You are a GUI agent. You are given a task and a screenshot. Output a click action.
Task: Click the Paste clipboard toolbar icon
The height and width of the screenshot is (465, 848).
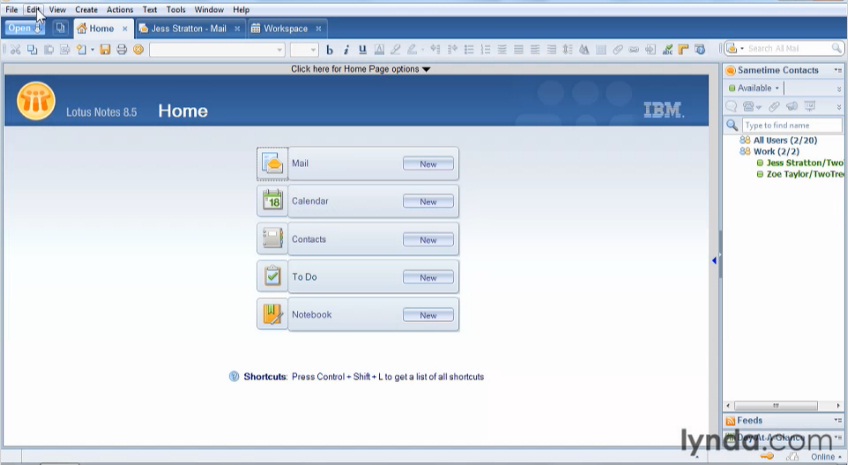click(49, 50)
